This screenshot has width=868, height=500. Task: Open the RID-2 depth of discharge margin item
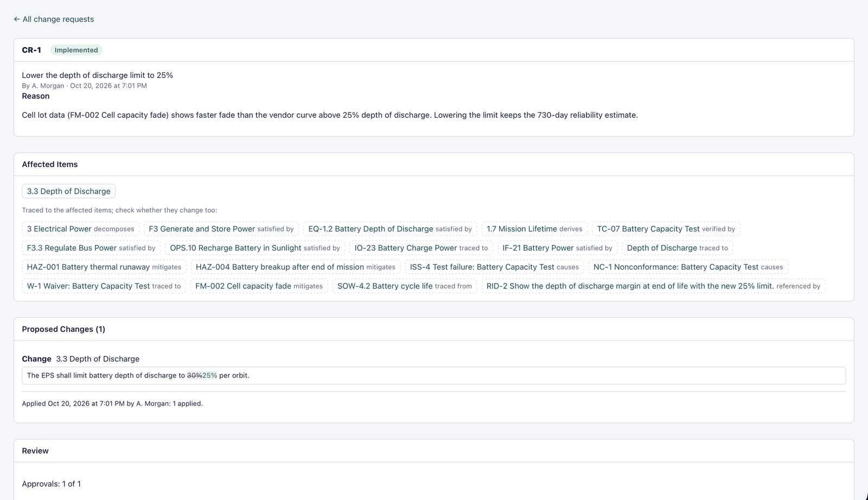(654, 286)
